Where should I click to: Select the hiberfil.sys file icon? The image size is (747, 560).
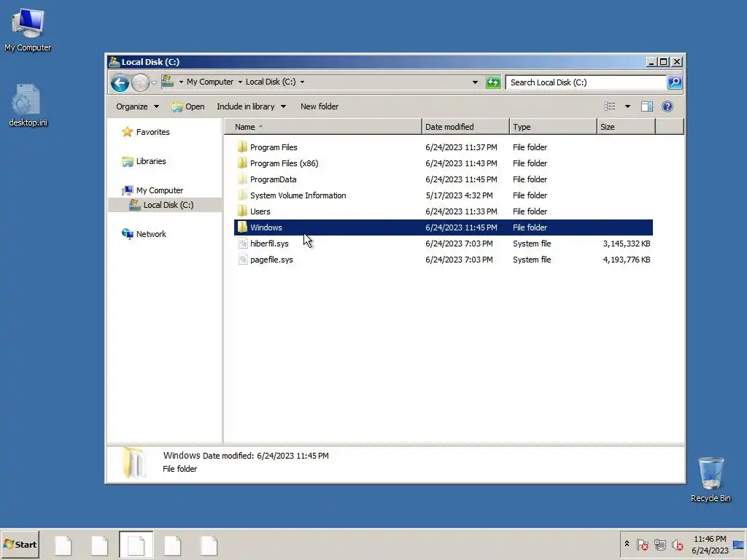(242, 244)
